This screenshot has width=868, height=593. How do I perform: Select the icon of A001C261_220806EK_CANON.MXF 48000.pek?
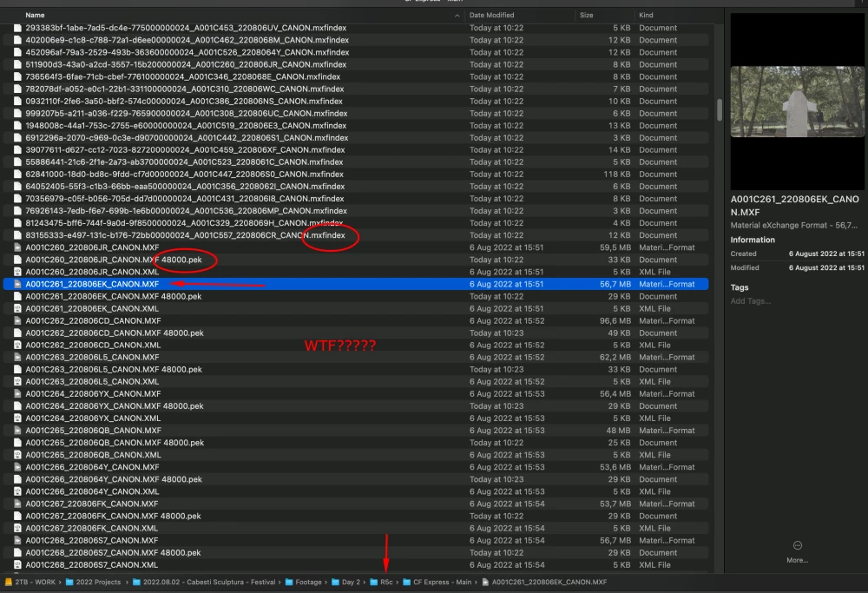pyautogui.click(x=17, y=296)
